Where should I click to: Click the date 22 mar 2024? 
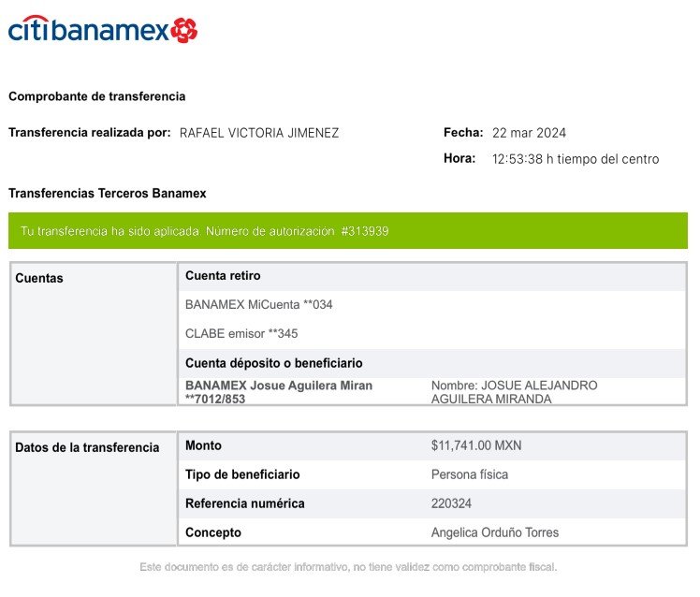point(529,133)
